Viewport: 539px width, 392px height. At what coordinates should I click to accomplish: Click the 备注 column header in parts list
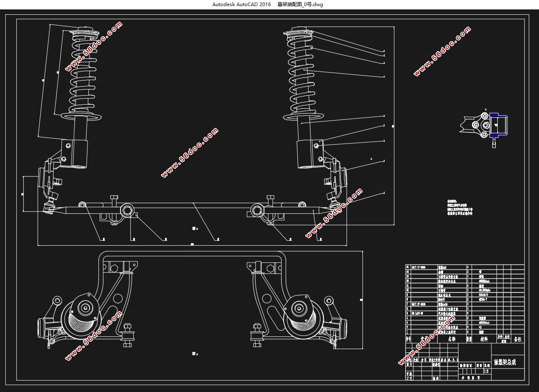click(x=517, y=339)
